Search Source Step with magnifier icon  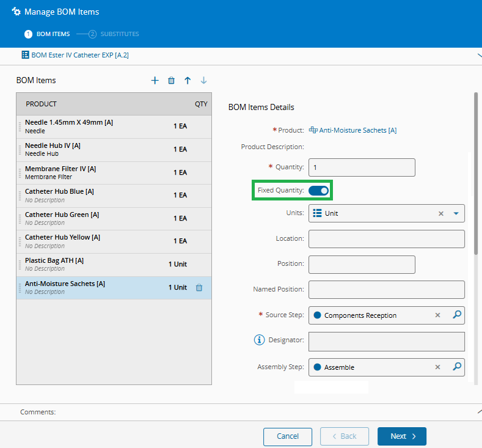[x=456, y=315]
